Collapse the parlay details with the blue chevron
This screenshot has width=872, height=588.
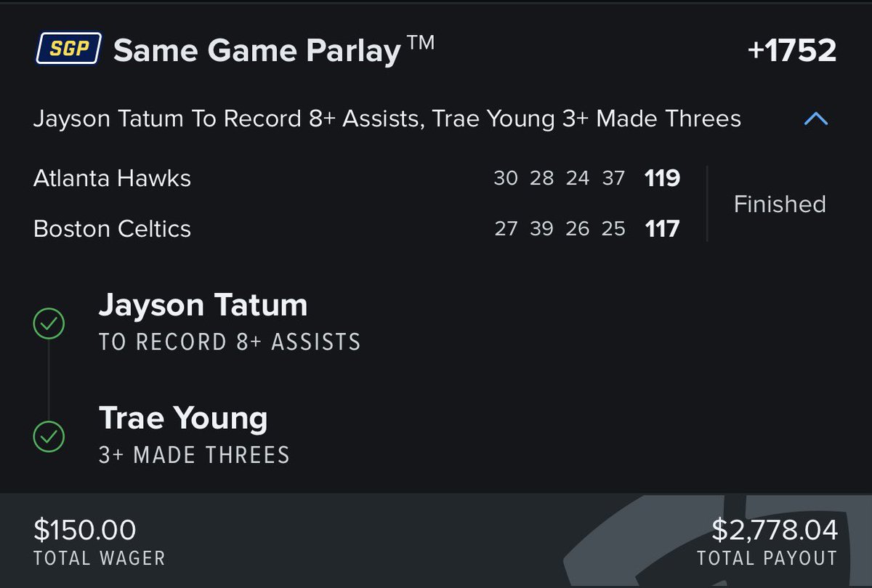(816, 118)
